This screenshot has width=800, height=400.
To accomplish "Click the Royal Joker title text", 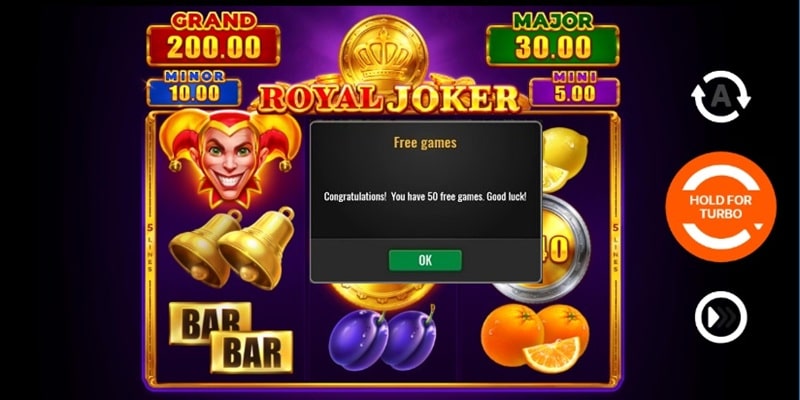I will point(388,98).
